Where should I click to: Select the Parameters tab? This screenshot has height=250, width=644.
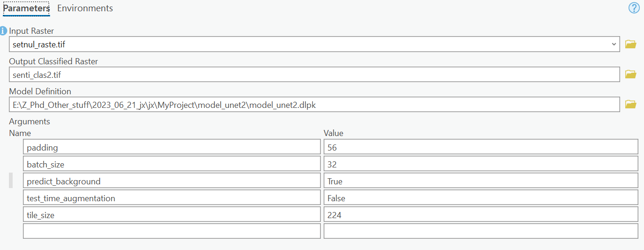[x=26, y=8]
